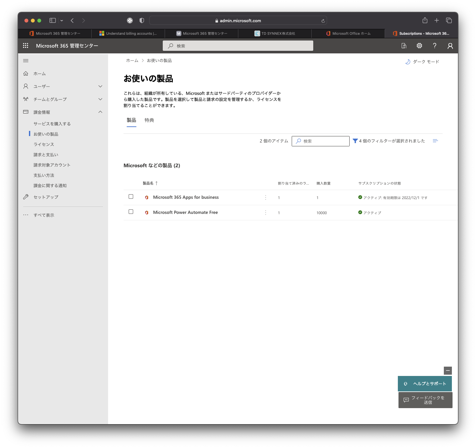Open 請求対象アカウント in sidebar
The height and width of the screenshot is (448, 476).
point(52,165)
